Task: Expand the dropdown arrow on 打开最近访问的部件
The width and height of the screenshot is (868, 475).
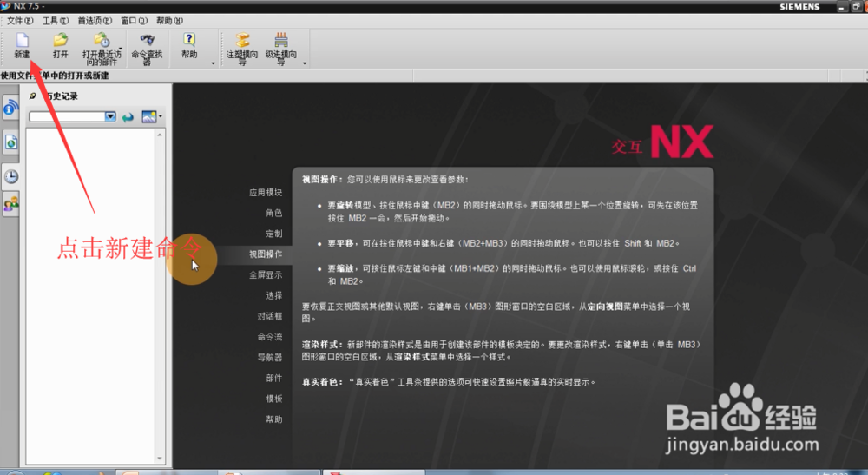Action: point(121,49)
